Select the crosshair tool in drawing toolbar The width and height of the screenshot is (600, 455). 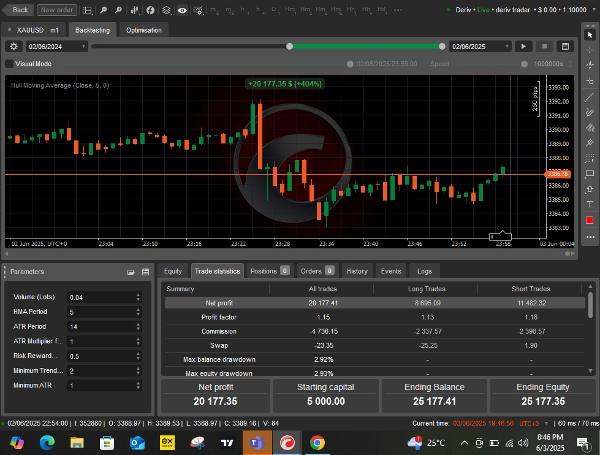(590, 50)
